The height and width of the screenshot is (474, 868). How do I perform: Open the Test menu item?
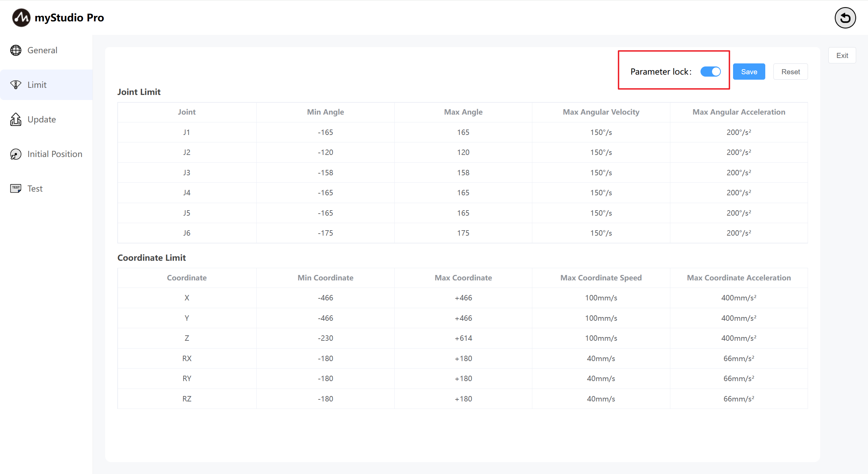(35, 189)
